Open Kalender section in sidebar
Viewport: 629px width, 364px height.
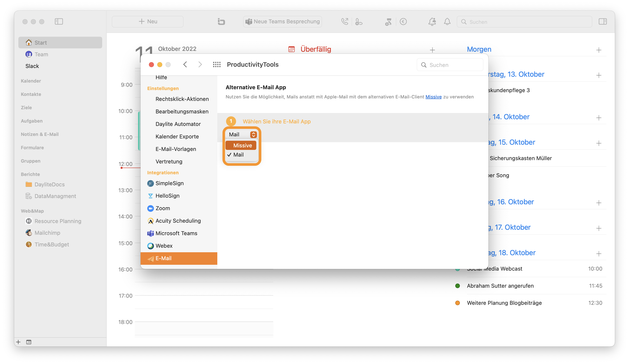[31, 81]
